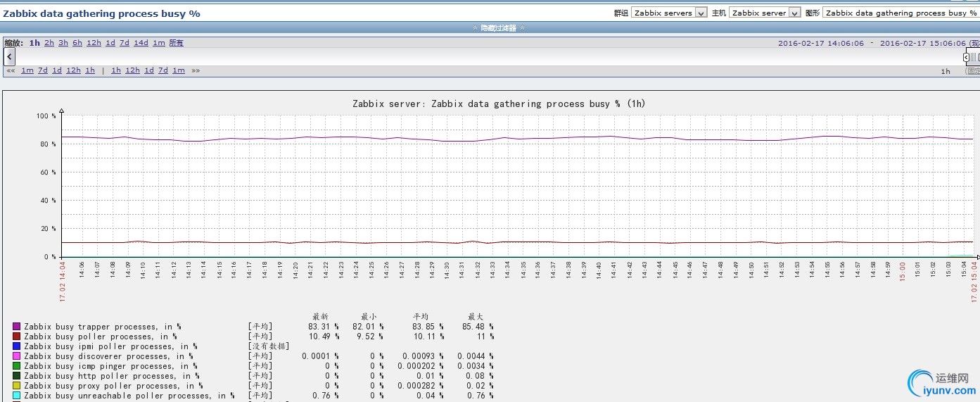Set zoom to 3h
Screen dimensions: 980x402
63,43
